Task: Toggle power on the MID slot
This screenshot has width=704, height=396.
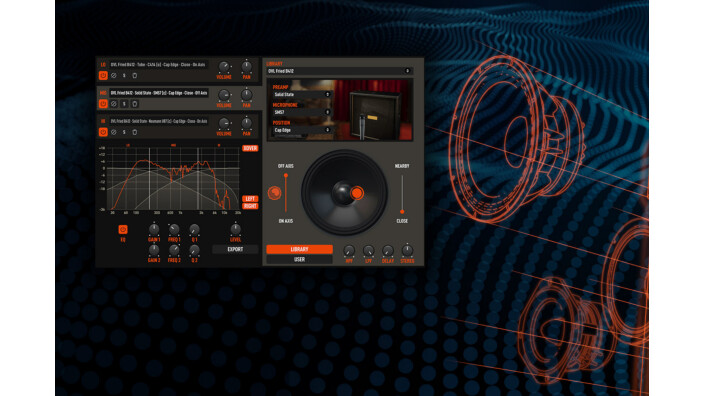Action: 103,104
